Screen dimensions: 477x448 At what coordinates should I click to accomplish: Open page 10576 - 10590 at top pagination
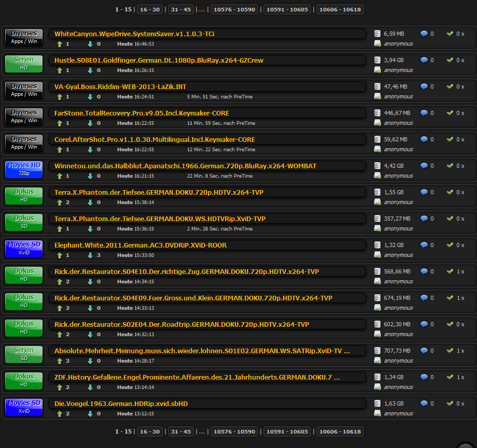pos(234,9)
